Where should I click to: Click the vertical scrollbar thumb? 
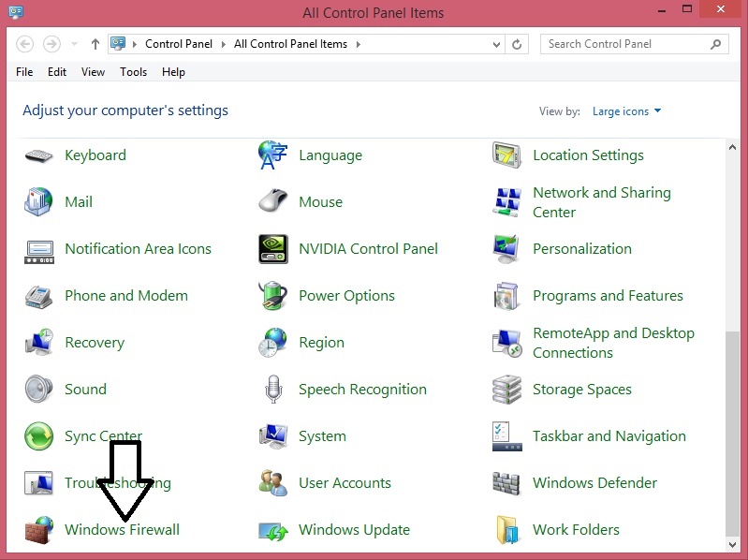[732, 434]
